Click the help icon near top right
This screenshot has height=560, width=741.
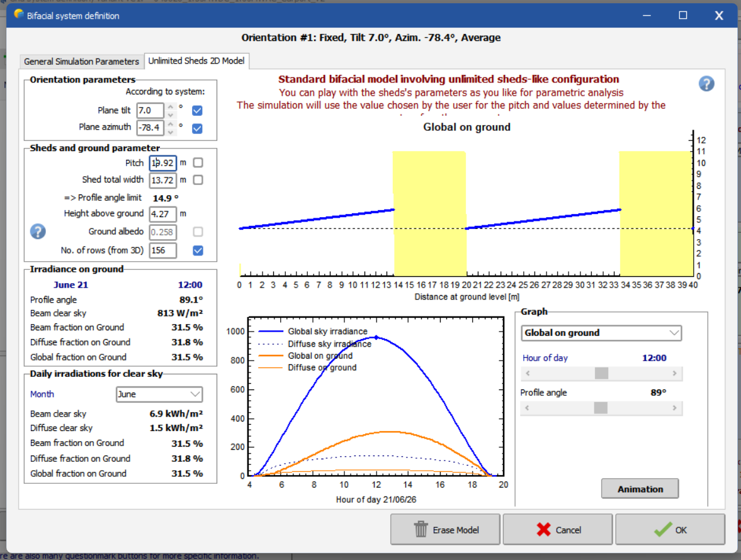[706, 84]
